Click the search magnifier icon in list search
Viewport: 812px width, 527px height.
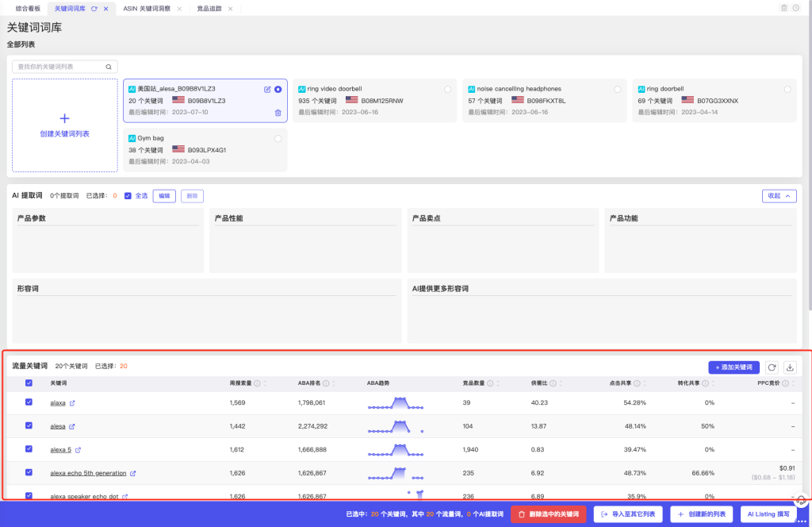(x=109, y=67)
